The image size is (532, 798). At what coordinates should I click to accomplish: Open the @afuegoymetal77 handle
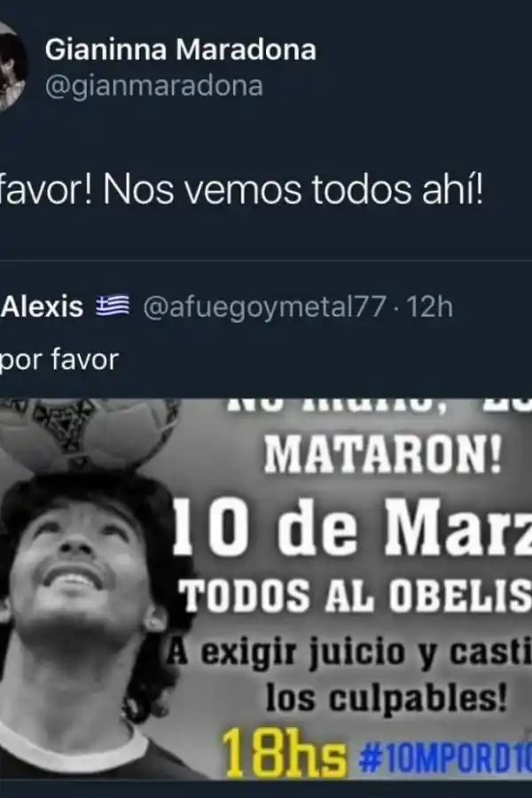[264, 308]
